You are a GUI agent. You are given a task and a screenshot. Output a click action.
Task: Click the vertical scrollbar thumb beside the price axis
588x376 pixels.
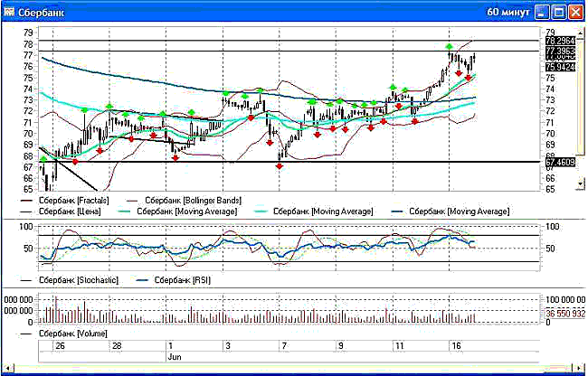581,97
